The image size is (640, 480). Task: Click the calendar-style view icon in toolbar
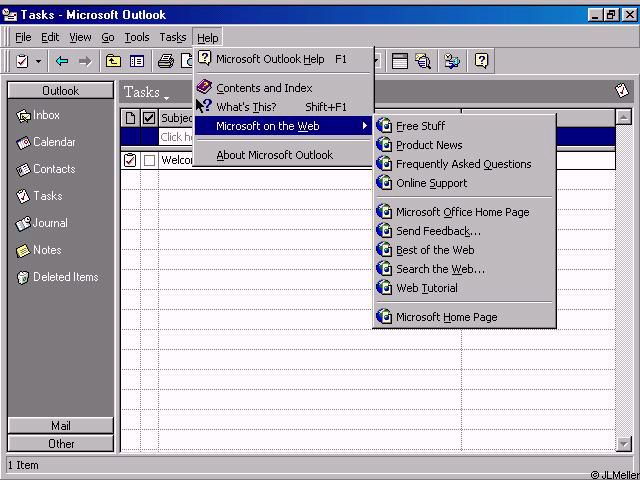tap(400, 61)
